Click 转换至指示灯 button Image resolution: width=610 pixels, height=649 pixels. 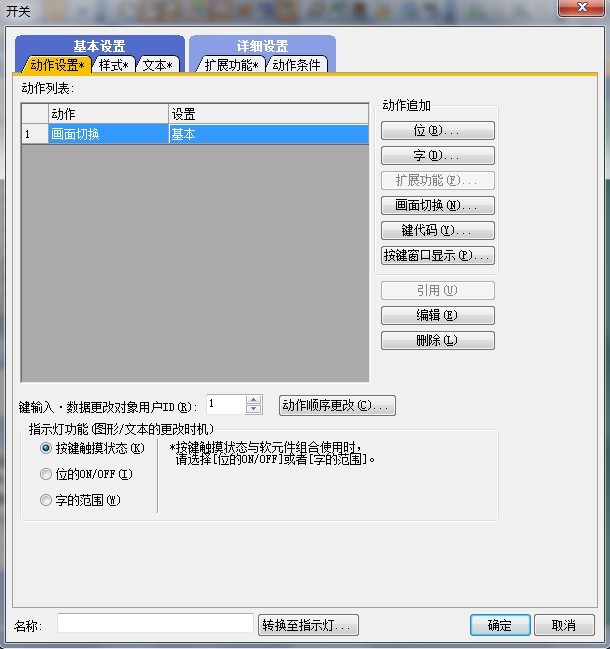(x=308, y=625)
